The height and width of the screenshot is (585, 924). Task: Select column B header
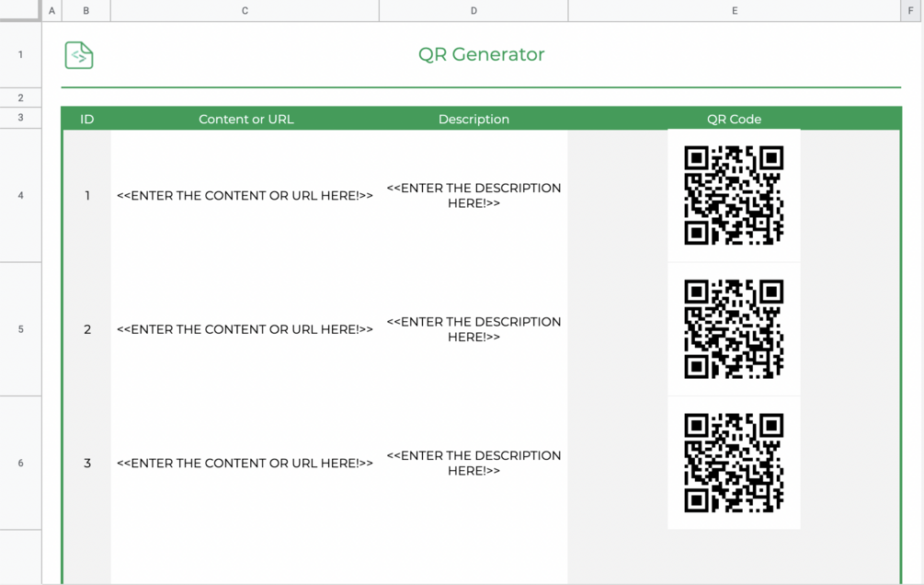coord(86,11)
